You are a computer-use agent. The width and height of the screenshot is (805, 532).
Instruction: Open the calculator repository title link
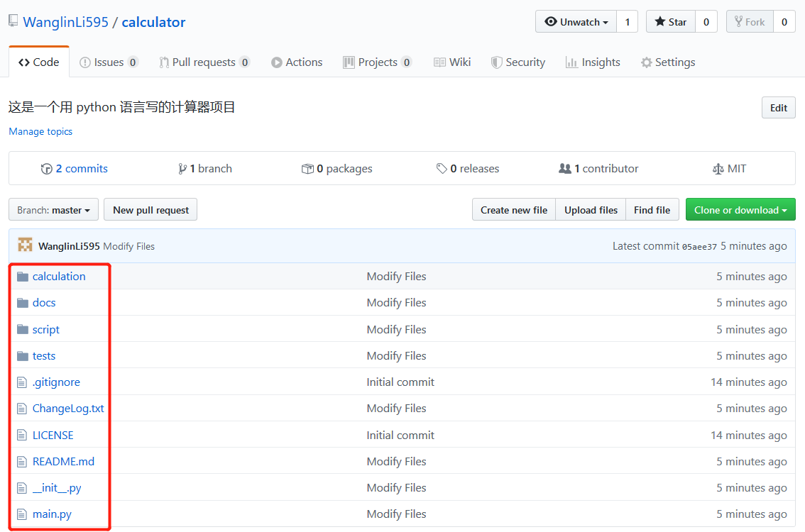tap(153, 22)
